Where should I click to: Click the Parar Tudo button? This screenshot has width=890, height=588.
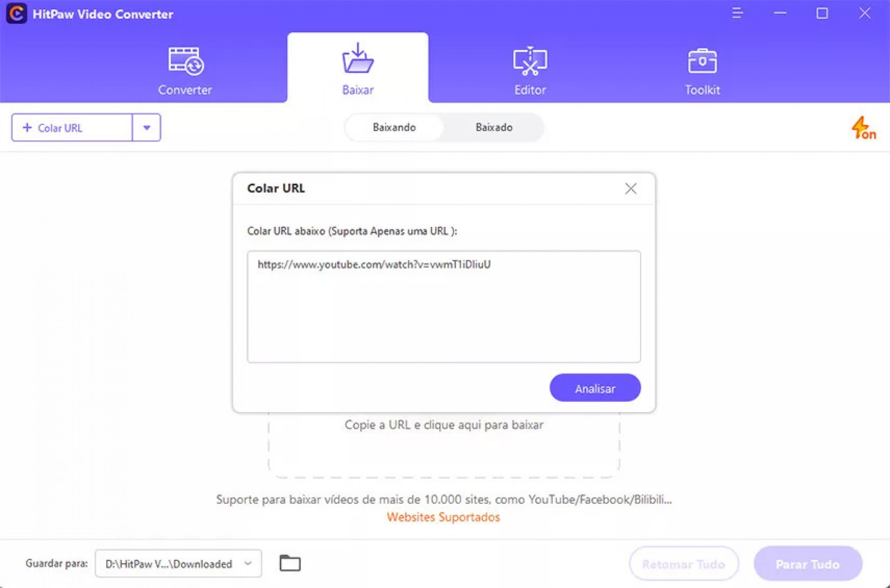pos(808,564)
